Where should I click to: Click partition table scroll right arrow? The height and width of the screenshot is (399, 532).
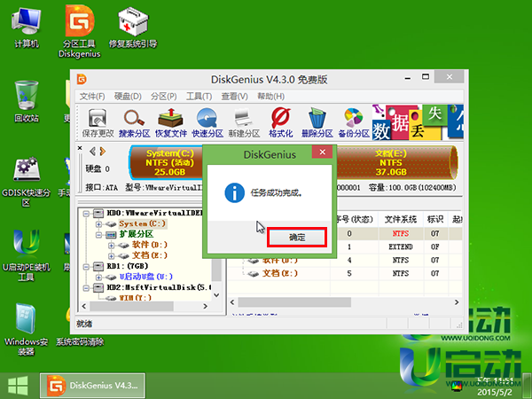(x=457, y=302)
